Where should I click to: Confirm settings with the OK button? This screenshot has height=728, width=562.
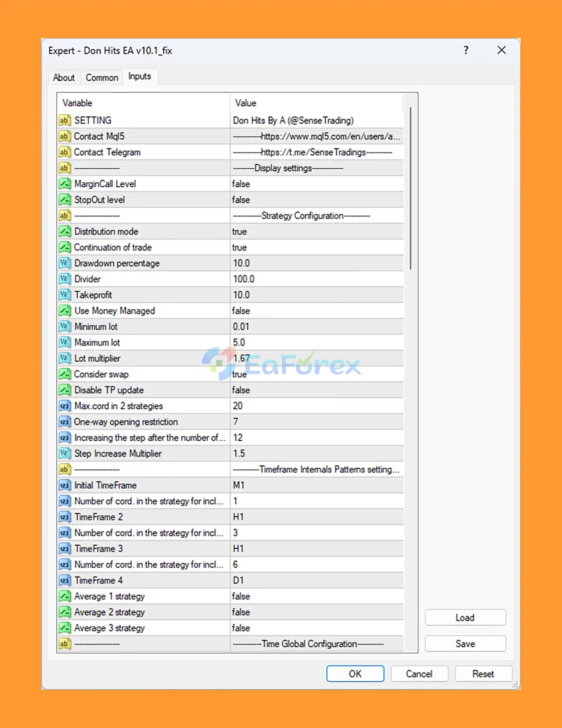coord(355,674)
